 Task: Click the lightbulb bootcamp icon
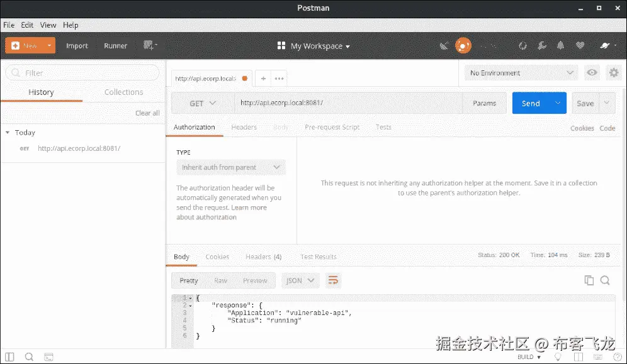557,357
